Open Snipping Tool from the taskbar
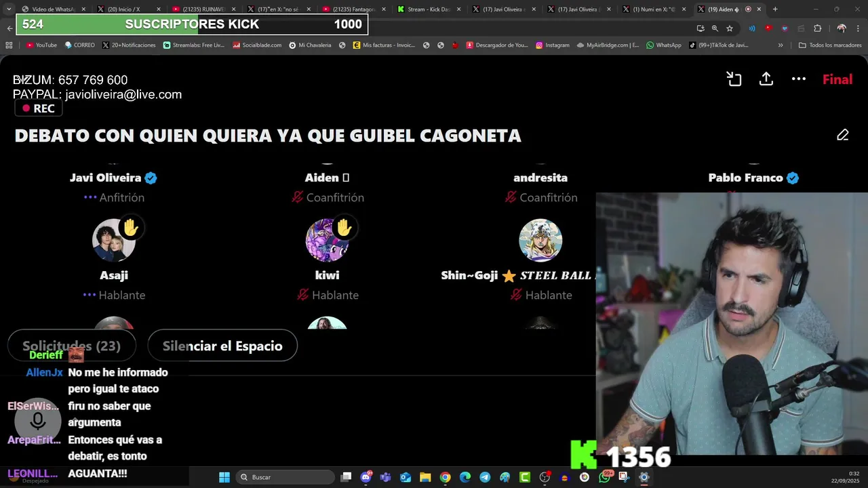Image resolution: width=868 pixels, height=488 pixels. click(x=624, y=477)
